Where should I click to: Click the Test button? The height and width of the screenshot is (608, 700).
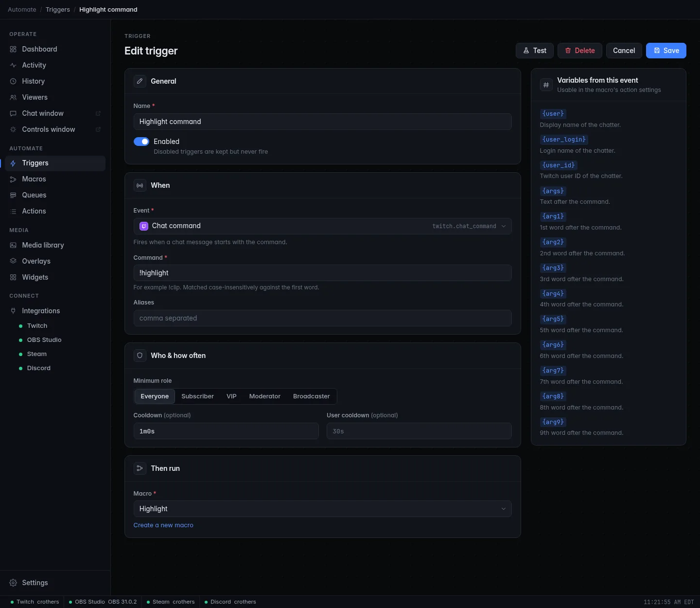535,51
